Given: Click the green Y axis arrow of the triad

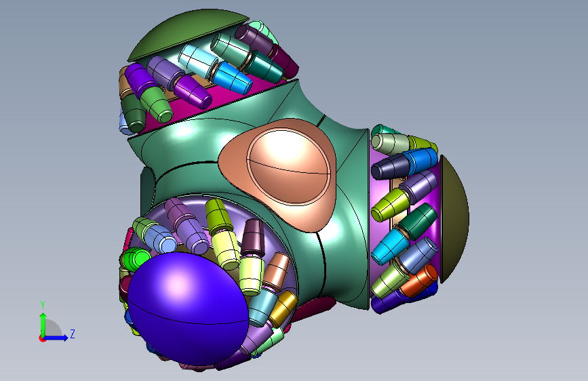Looking at the screenshot, I should pos(43,324).
